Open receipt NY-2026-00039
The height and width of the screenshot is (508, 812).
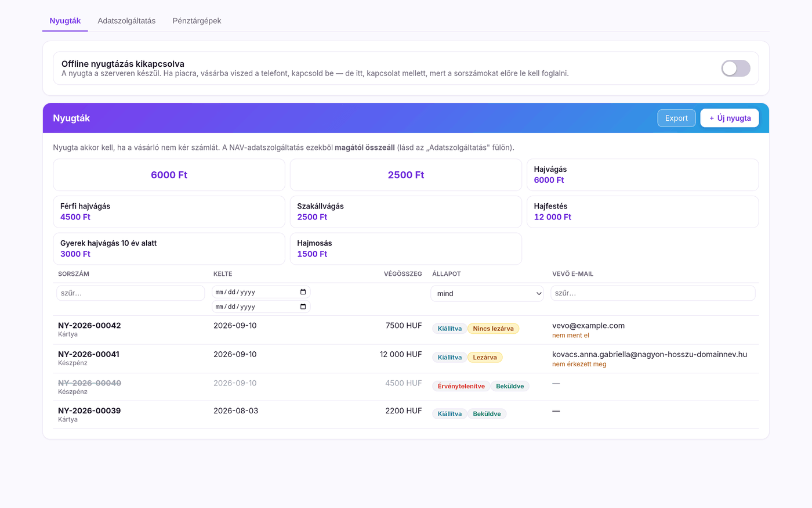point(89,410)
